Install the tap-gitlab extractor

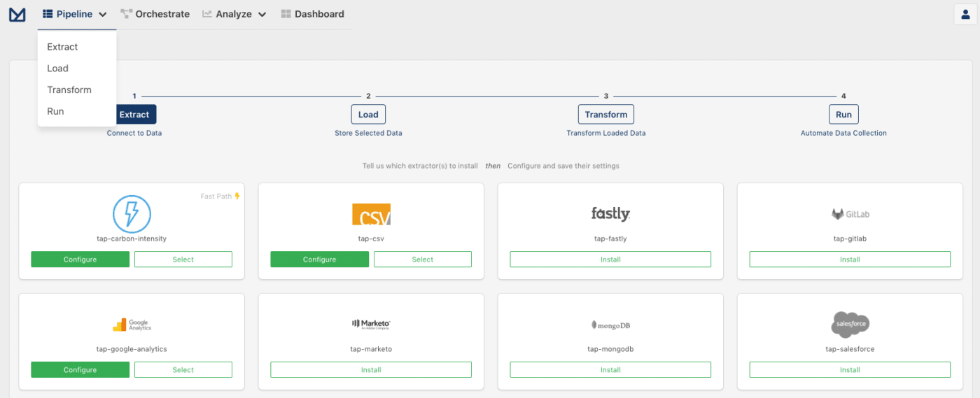[x=850, y=260]
